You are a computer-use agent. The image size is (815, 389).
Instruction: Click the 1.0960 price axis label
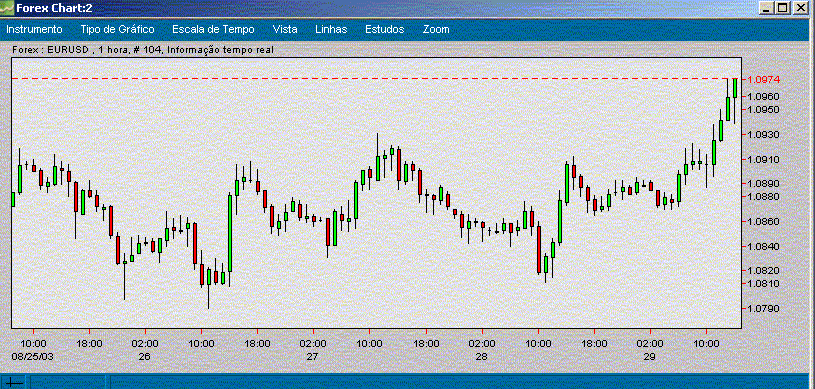[764, 96]
